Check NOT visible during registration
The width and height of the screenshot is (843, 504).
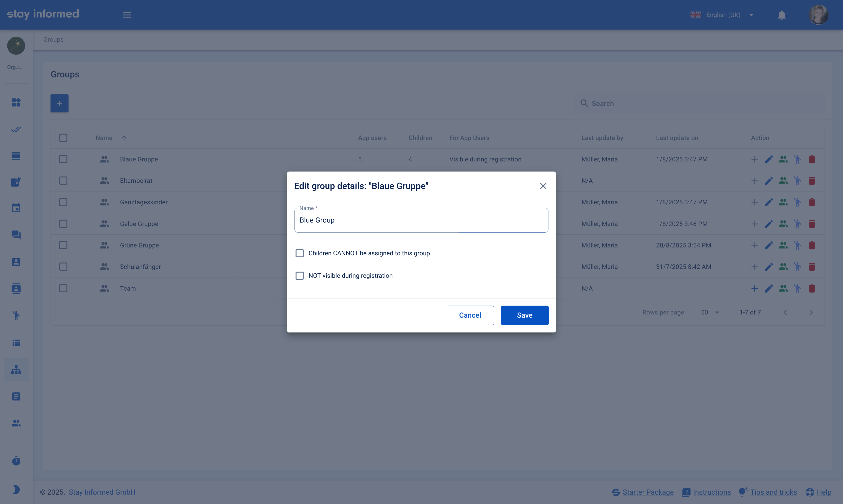[x=299, y=276]
